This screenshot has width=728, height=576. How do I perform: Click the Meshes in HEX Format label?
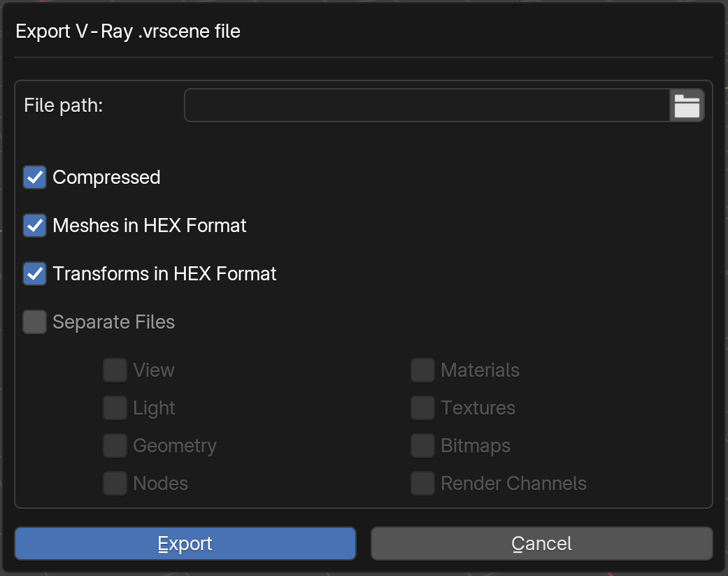click(x=150, y=226)
